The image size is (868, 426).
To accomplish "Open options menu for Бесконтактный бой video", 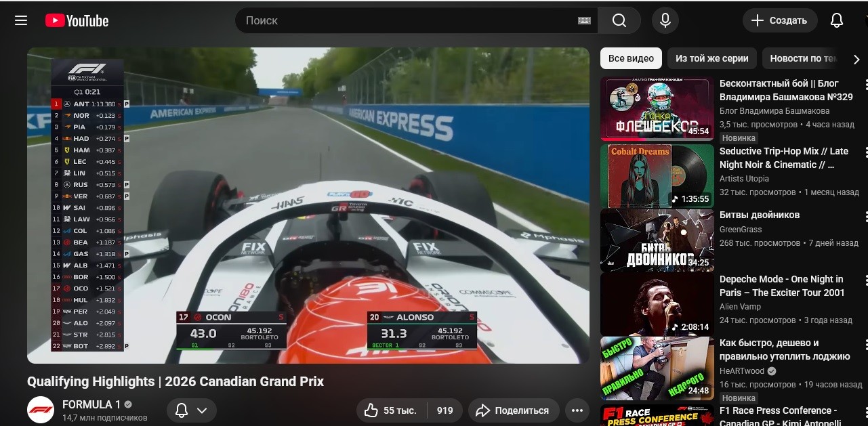I will (x=865, y=85).
